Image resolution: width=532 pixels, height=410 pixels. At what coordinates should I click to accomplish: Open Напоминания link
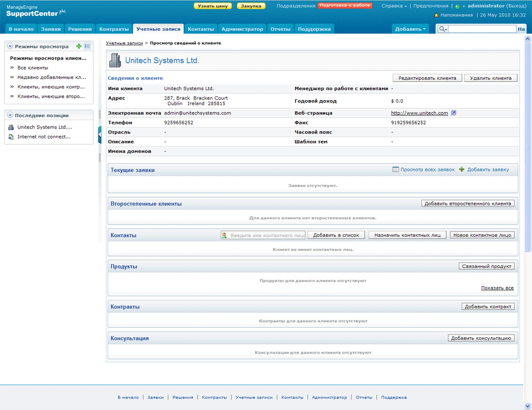(457, 15)
